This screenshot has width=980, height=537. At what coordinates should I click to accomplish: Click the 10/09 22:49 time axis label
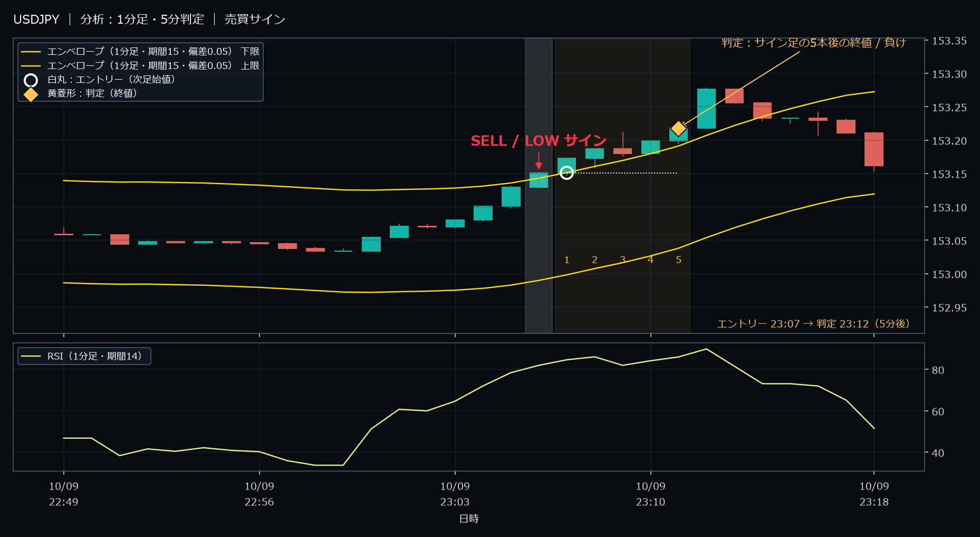click(x=64, y=494)
